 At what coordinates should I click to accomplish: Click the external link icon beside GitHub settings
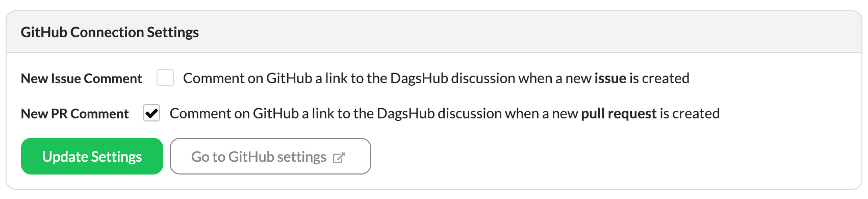[x=339, y=158]
